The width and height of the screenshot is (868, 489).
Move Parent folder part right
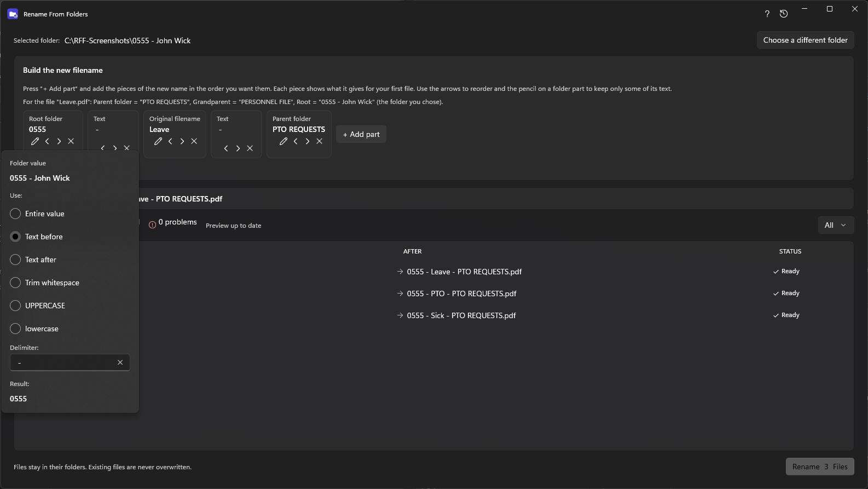coord(308,141)
